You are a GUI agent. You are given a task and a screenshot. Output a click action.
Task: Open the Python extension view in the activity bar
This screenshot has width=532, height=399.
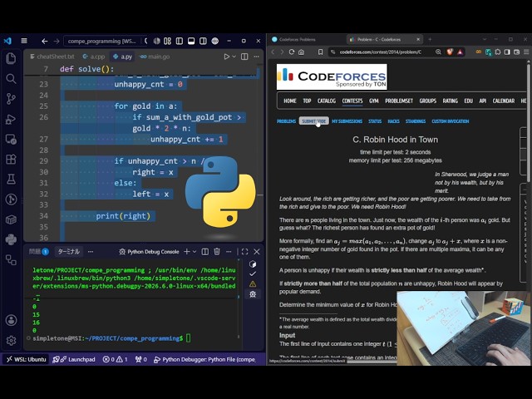11,239
